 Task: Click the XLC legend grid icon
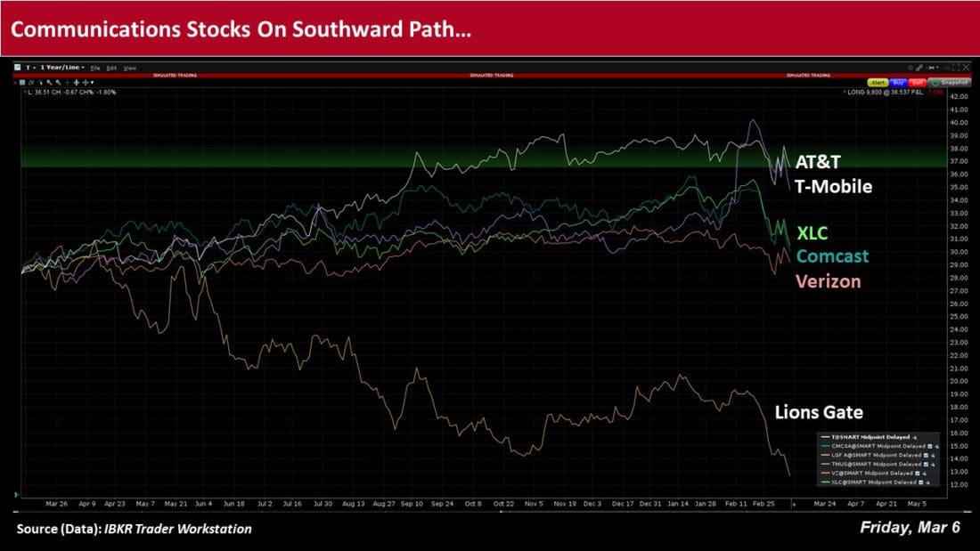point(920,482)
